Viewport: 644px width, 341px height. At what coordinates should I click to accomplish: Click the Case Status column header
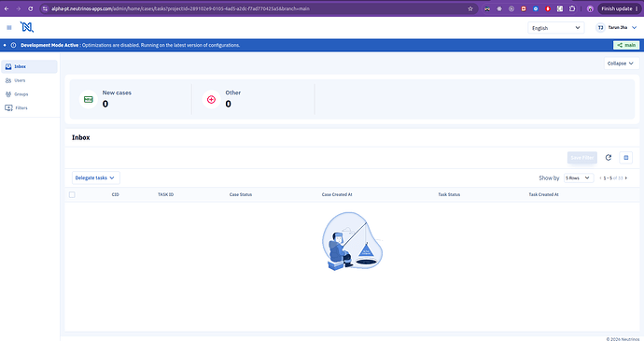[x=241, y=194]
